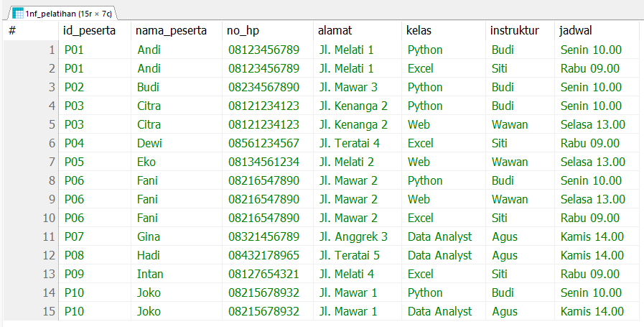
Task: Select Data Analyst cell in Hadi's row
Action: pyautogui.click(x=444, y=255)
